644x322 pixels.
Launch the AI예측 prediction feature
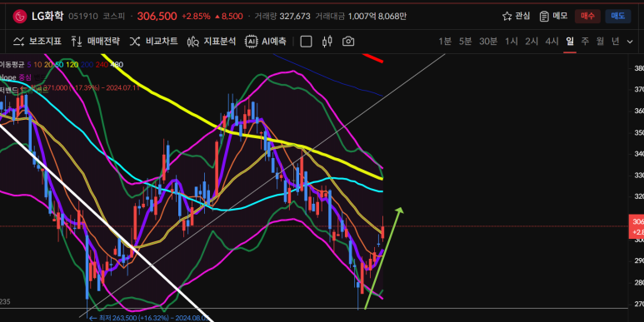click(x=266, y=42)
